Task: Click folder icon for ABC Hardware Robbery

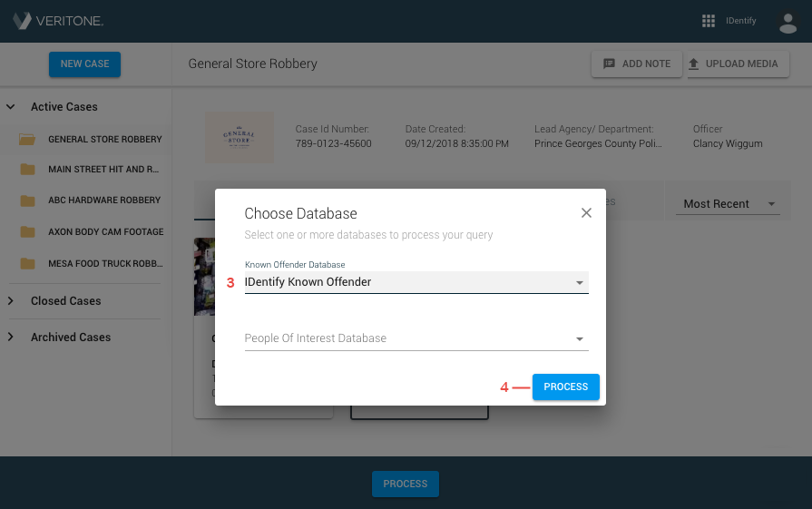Action: (x=27, y=201)
